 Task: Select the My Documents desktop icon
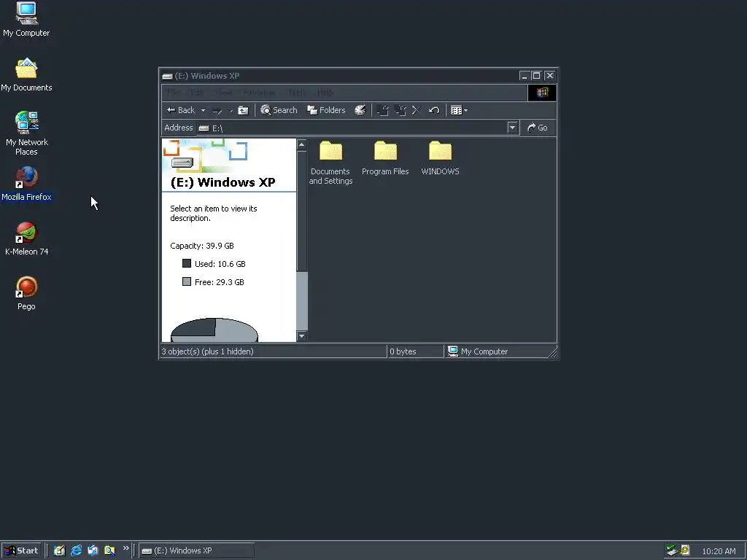tap(26, 75)
